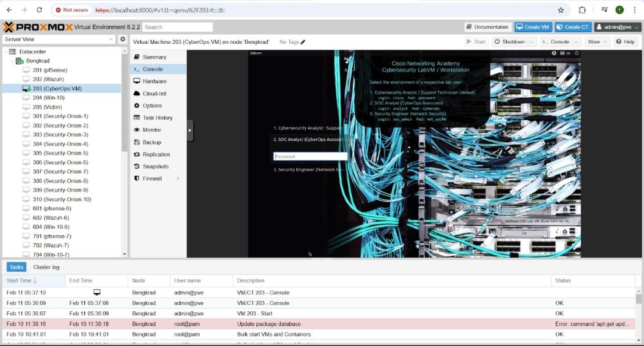Screen dimensions: 644x346
Task: Switch to the Cluster log tab
Action: pyautogui.click(x=46, y=267)
